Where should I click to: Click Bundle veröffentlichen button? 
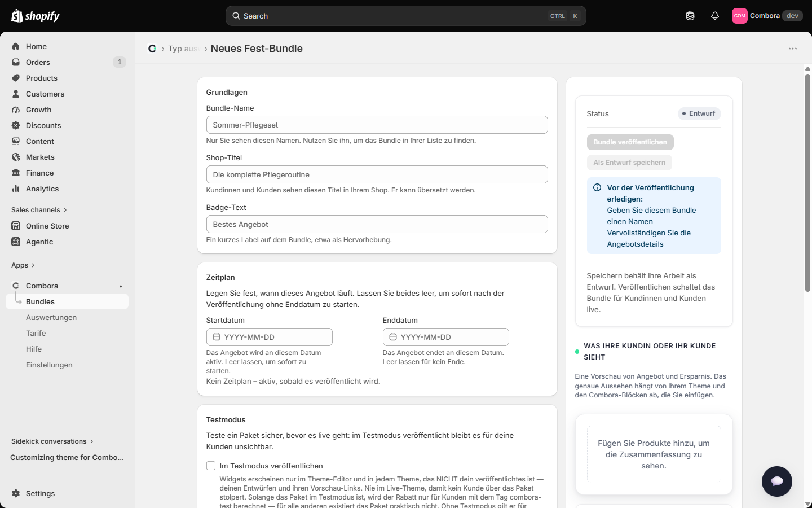pos(630,142)
